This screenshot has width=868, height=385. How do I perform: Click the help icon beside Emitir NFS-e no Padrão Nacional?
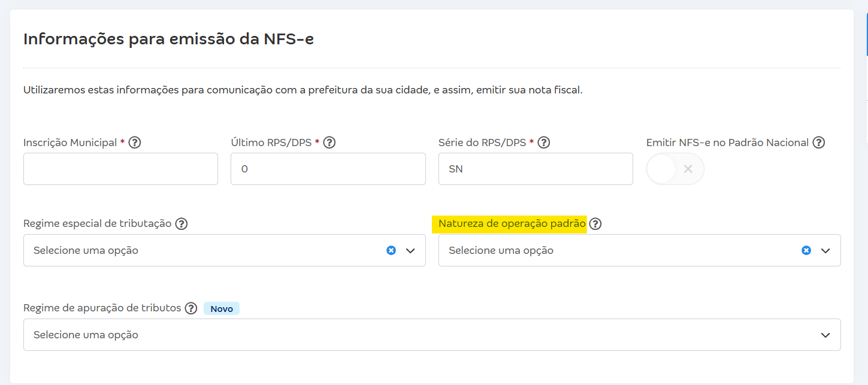coord(819,142)
